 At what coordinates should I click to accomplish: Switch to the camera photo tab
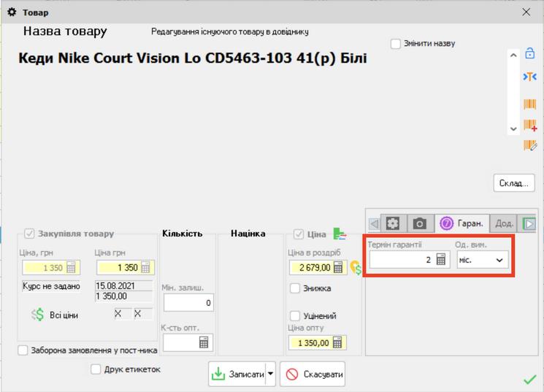(x=420, y=223)
